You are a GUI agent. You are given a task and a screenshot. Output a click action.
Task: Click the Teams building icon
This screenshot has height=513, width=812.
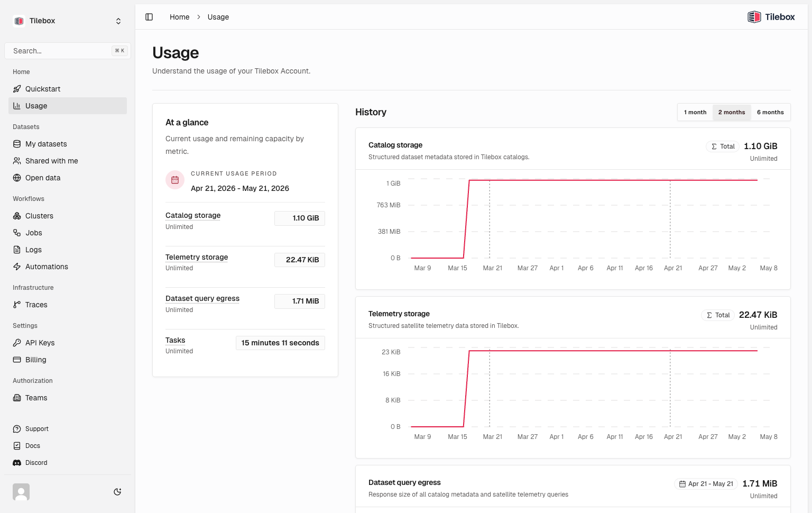tap(17, 398)
